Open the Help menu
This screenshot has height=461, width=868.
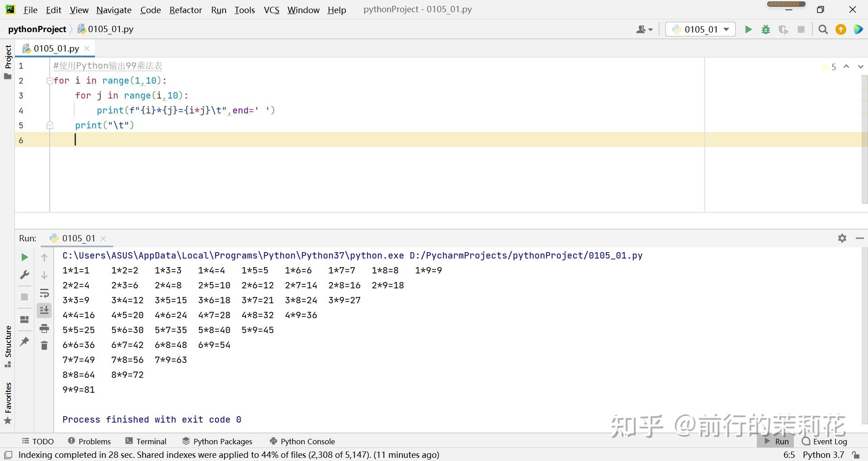coord(337,9)
